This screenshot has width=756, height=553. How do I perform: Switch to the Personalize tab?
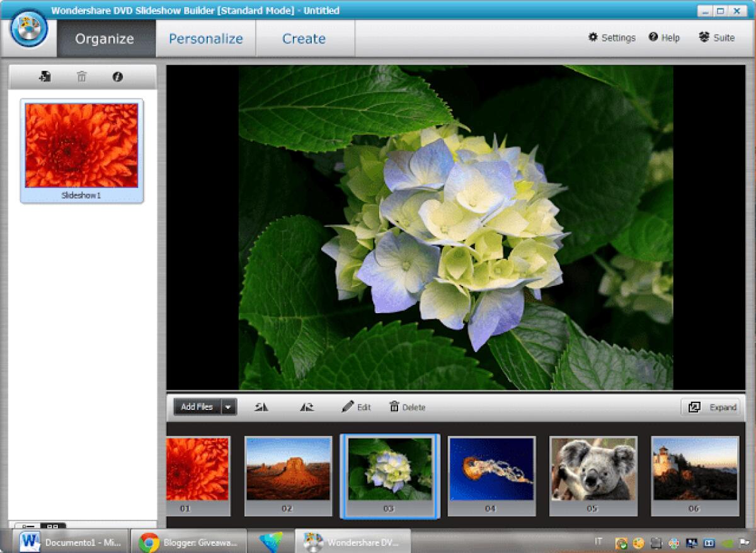point(206,38)
